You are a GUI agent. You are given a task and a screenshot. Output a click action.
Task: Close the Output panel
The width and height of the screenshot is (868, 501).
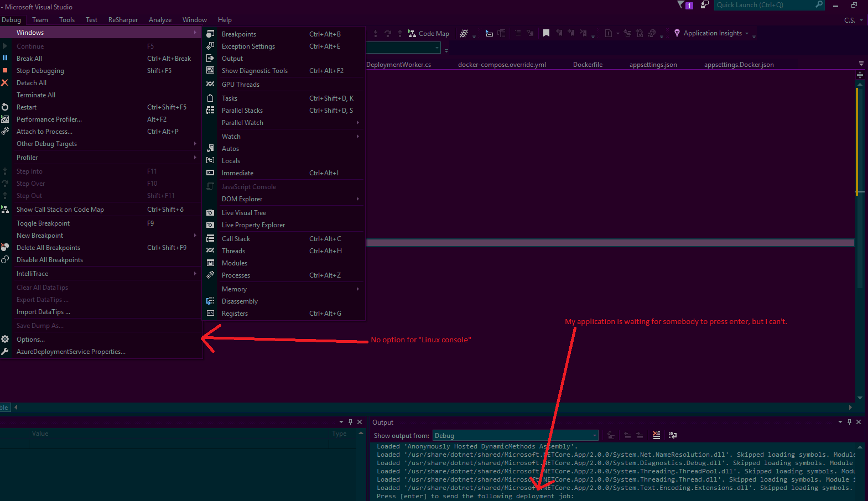(x=859, y=422)
